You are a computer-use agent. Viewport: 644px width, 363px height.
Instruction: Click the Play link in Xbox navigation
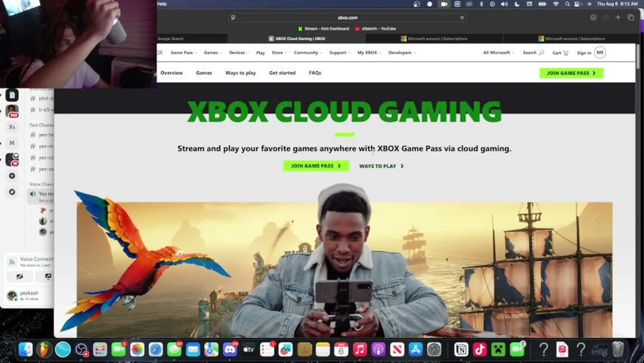pos(260,52)
